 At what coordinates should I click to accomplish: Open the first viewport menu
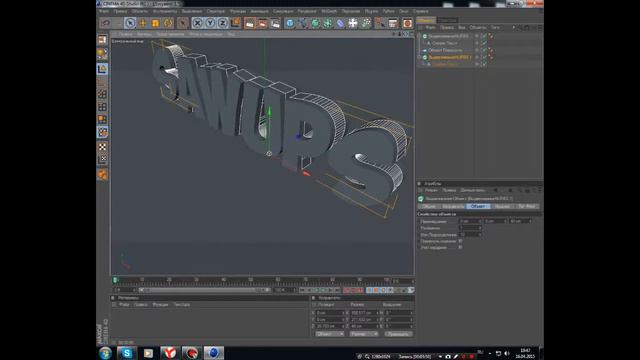pyautogui.click(x=125, y=34)
